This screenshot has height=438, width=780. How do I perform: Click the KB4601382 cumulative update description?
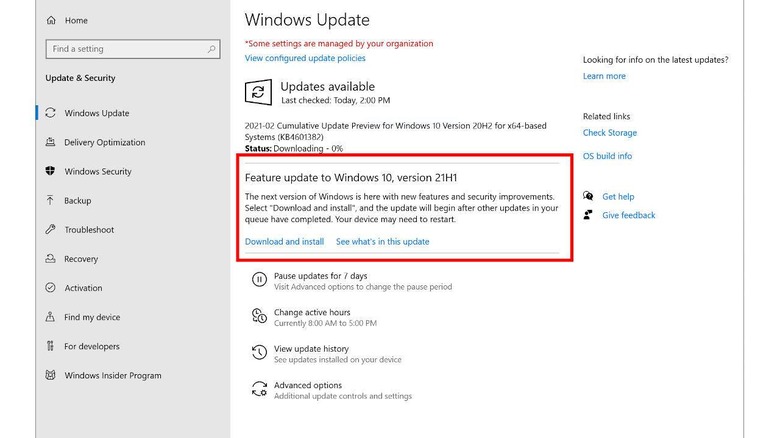coord(395,131)
